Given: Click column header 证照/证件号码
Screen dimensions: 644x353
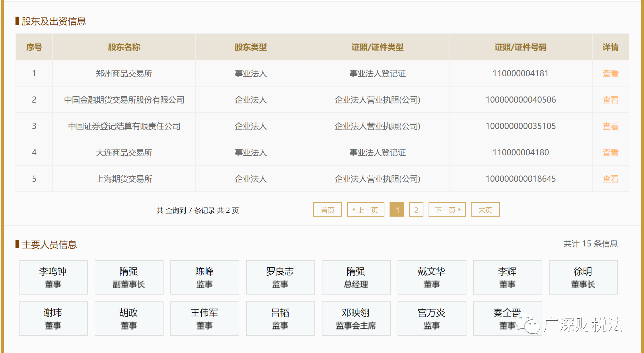Looking at the screenshot, I should (520, 47).
